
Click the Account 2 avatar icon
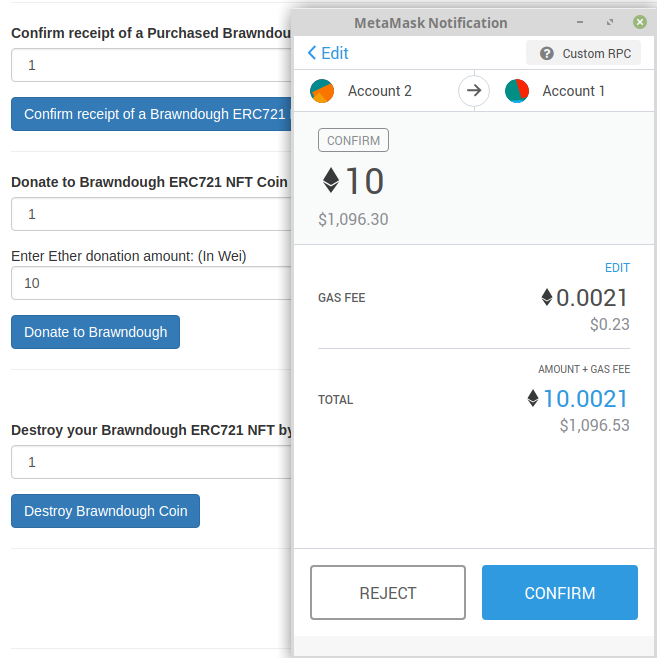(322, 91)
